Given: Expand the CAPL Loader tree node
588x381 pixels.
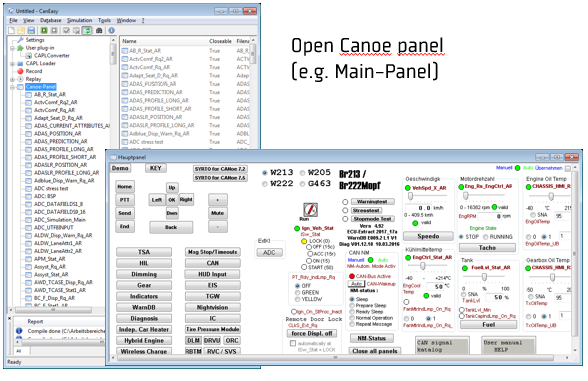Looking at the screenshot, I should (12, 63).
